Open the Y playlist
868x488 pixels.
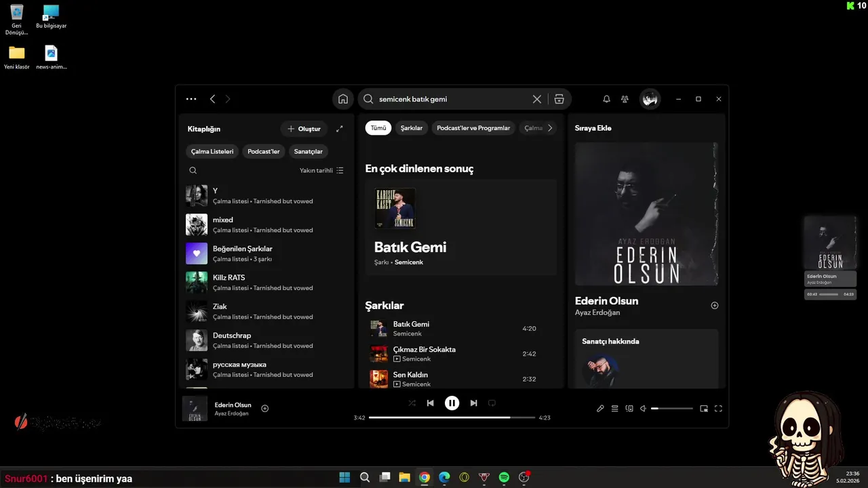click(268, 196)
